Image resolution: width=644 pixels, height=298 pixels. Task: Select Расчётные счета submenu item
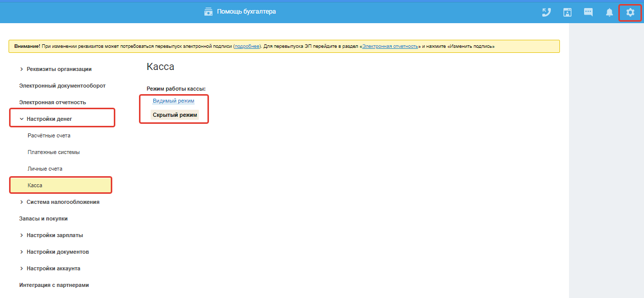pos(49,135)
